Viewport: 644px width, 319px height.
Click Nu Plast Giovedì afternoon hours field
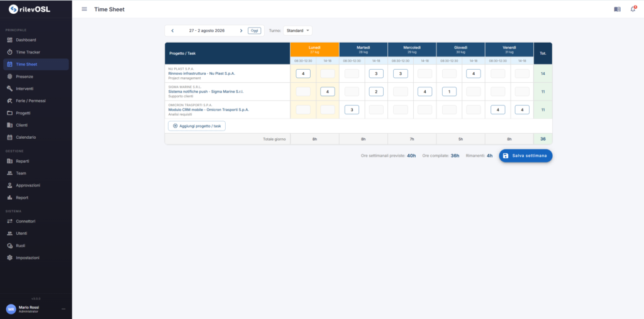473,74
